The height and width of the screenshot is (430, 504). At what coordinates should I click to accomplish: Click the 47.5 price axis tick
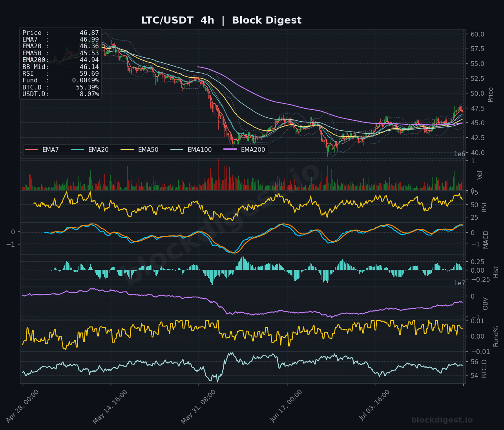[x=477, y=108]
